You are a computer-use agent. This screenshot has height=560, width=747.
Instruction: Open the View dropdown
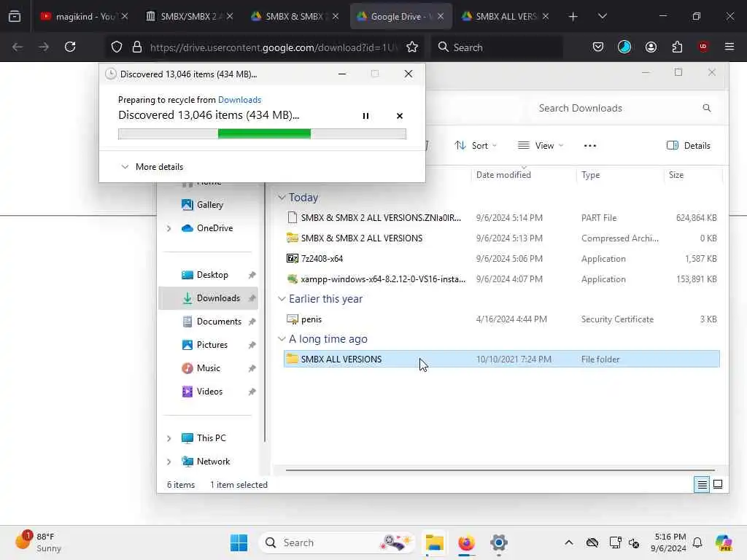click(541, 146)
